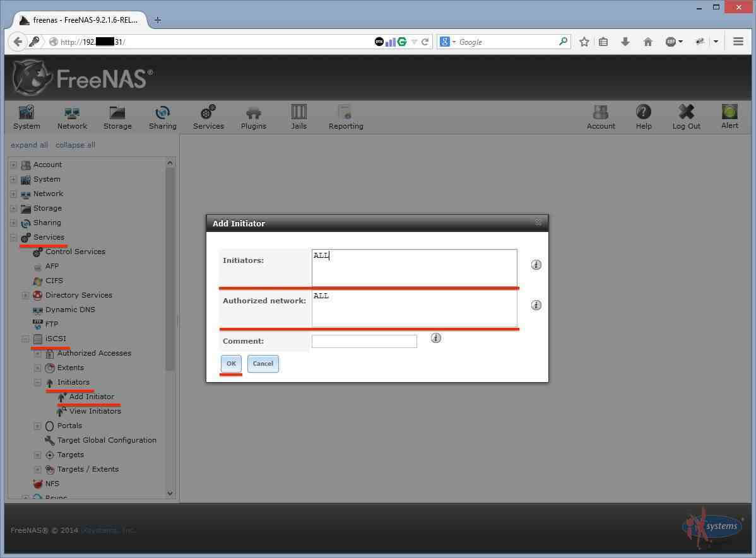
Task: Open the Help toolbar icon
Action: (x=643, y=117)
